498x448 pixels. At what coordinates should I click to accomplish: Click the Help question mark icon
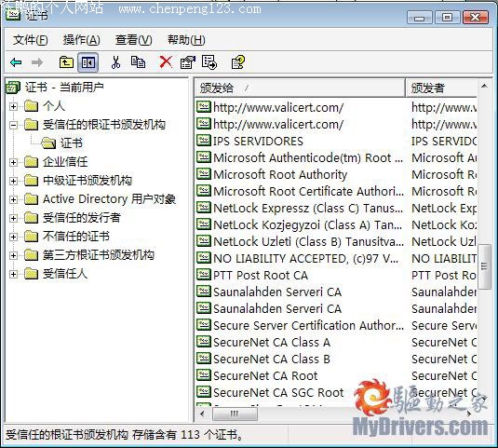tap(238, 62)
